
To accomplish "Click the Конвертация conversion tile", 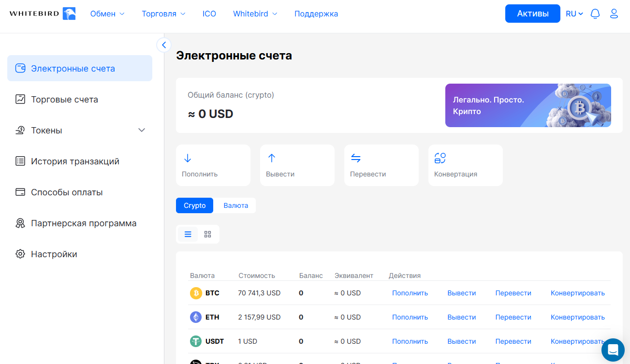I will click(x=465, y=165).
